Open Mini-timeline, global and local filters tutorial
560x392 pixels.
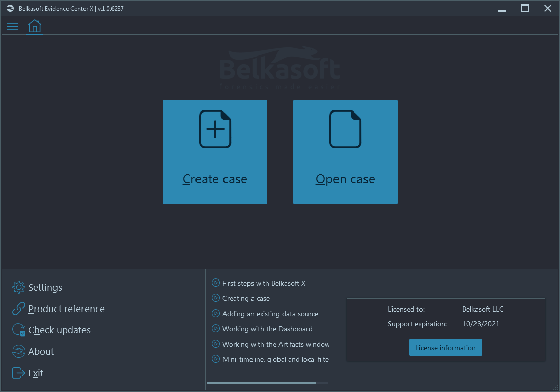point(276,360)
